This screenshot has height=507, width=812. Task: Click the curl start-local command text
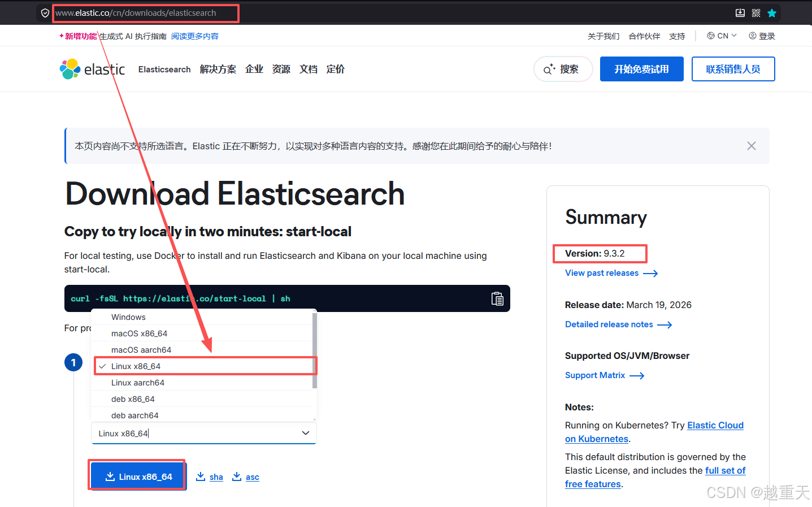180,298
